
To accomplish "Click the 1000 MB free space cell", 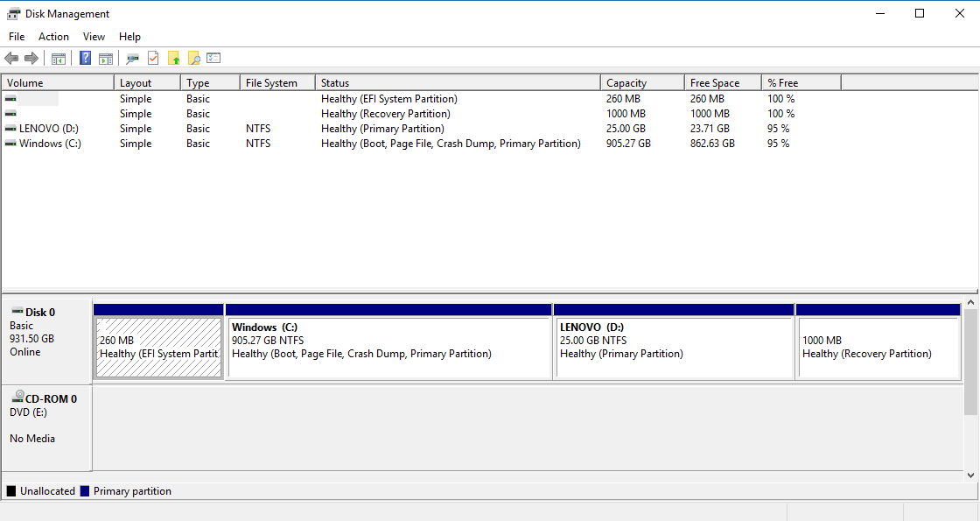I will [x=710, y=114].
